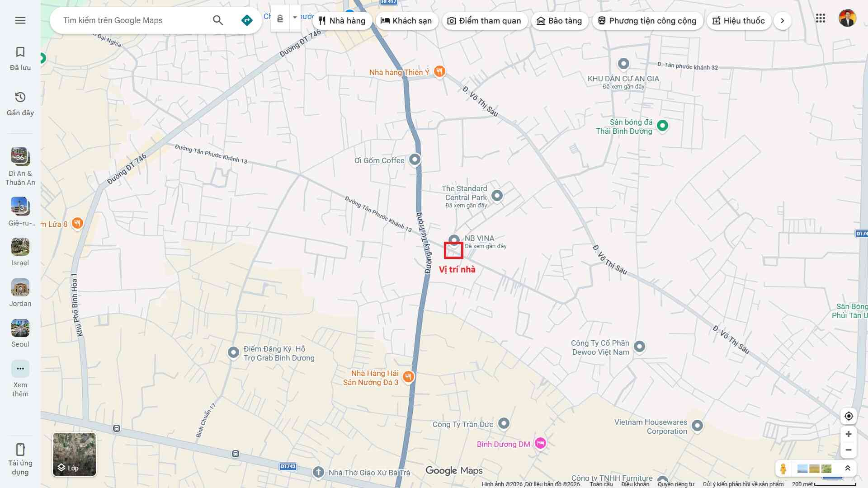Expand the imagery bar double chevron
Viewport: 868px width, 488px height.
[x=848, y=469]
